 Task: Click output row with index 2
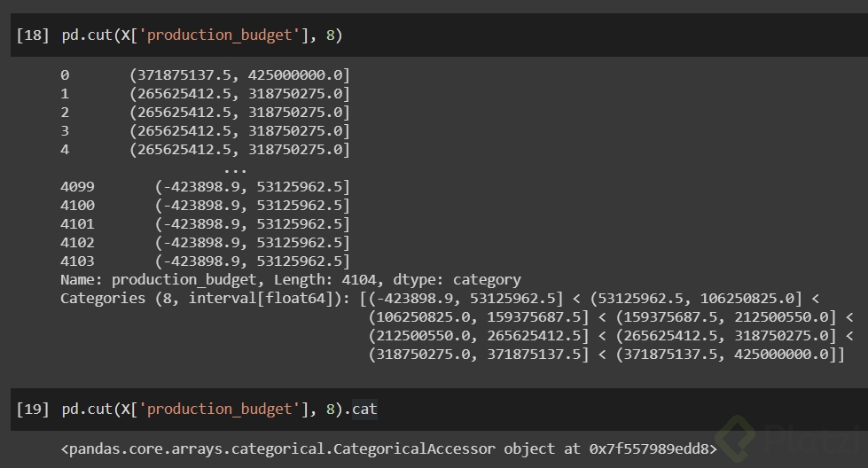[205, 113]
